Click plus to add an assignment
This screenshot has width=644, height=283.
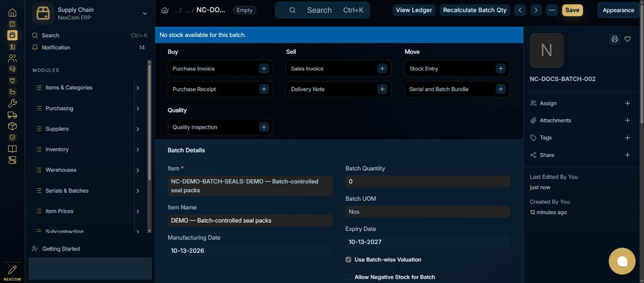pos(628,103)
